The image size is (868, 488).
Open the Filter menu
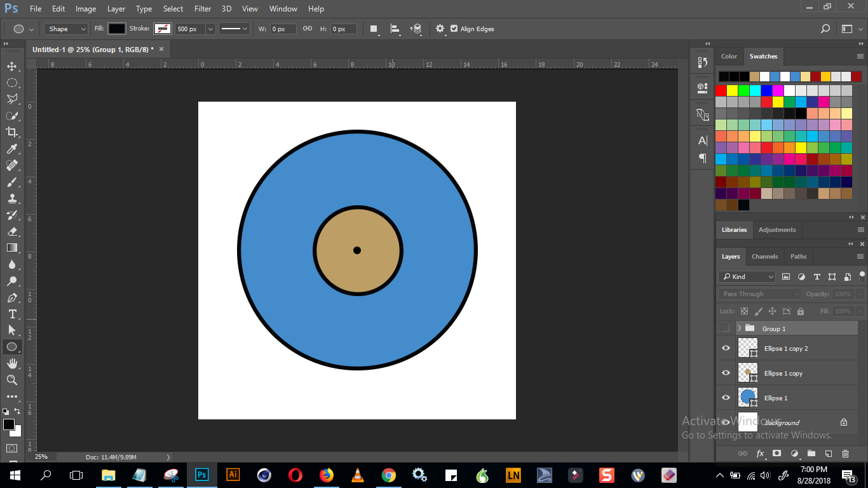203,9
